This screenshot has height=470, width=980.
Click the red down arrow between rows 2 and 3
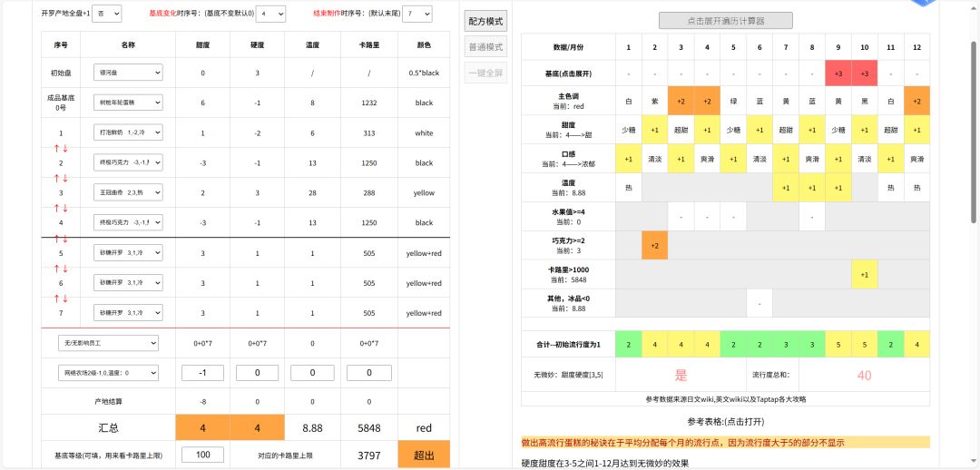pos(64,178)
